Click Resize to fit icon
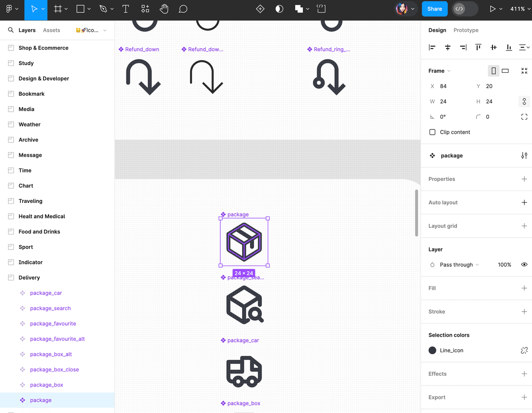532x413 pixels. point(524,71)
